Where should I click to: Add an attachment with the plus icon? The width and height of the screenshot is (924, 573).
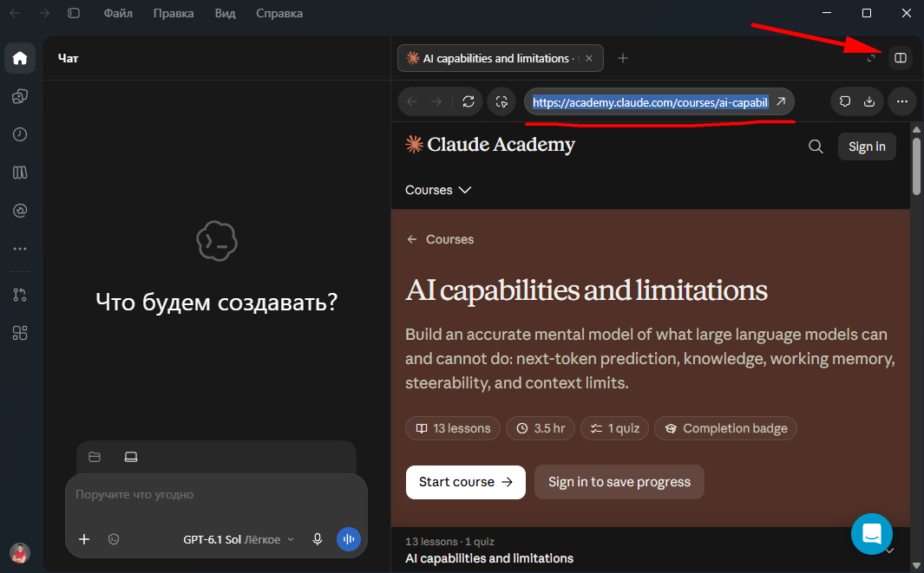(84, 539)
